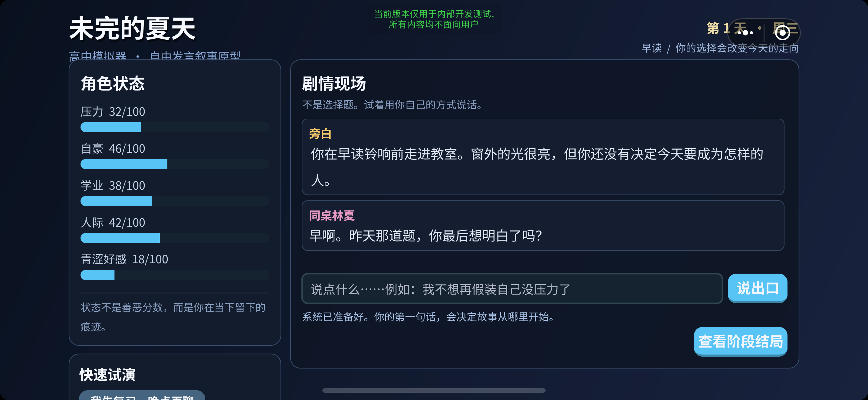
Task: Select the 学业 38/100 progress bar
Action: [x=175, y=201]
